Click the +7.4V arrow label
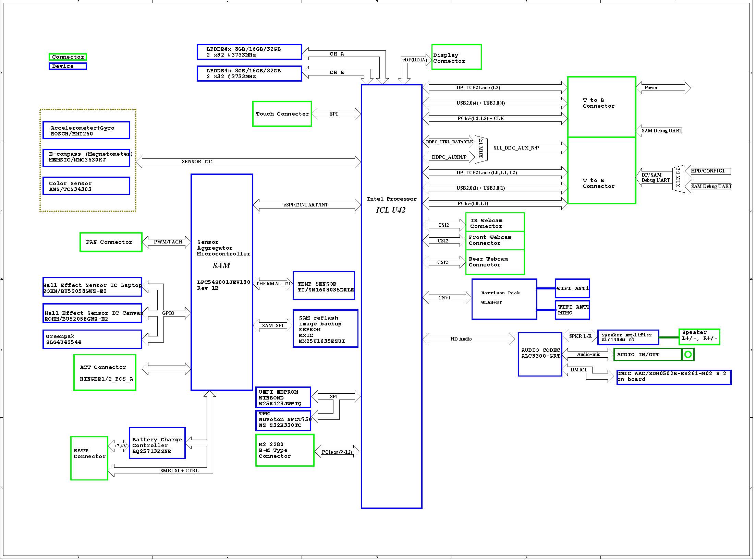The height and width of the screenshot is (560, 756). coord(120,446)
